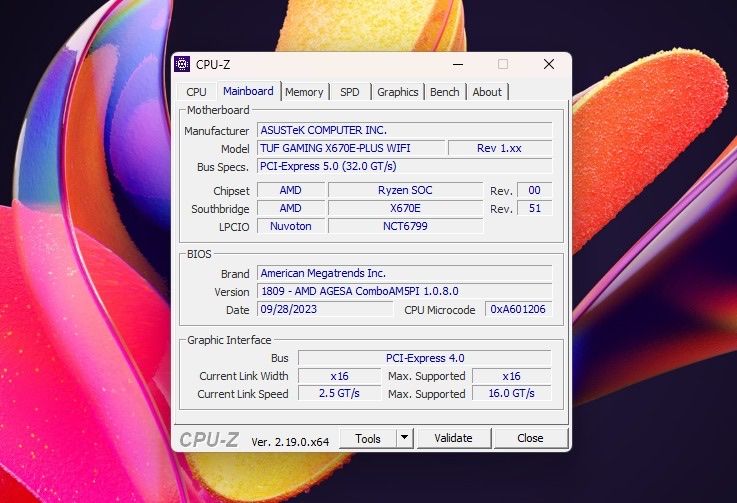Click the Southbridge AMD vendor field
The height and width of the screenshot is (503, 737).
[x=290, y=208]
